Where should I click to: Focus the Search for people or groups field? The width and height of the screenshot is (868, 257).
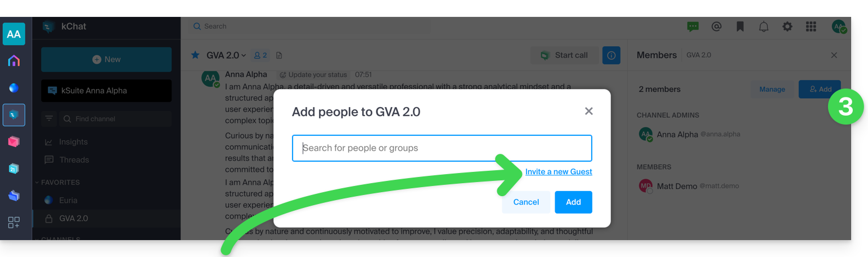pyautogui.click(x=442, y=148)
